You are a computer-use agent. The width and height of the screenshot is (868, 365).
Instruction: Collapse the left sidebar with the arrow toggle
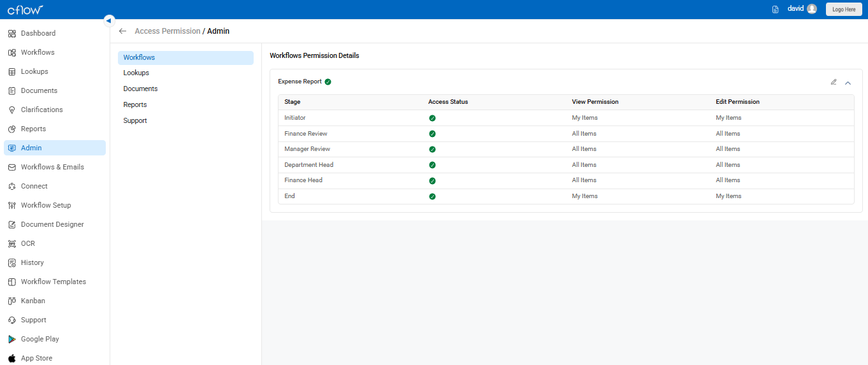pyautogui.click(x=108, y=20)
